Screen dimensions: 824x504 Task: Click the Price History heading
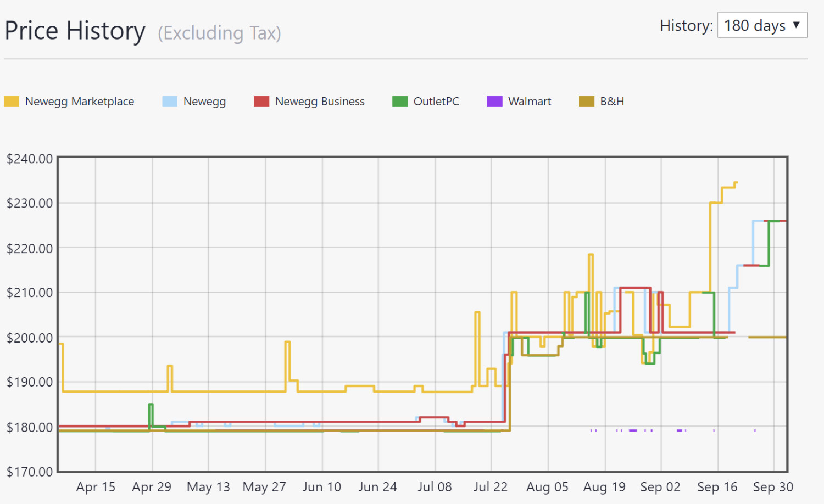pos(75,31)
